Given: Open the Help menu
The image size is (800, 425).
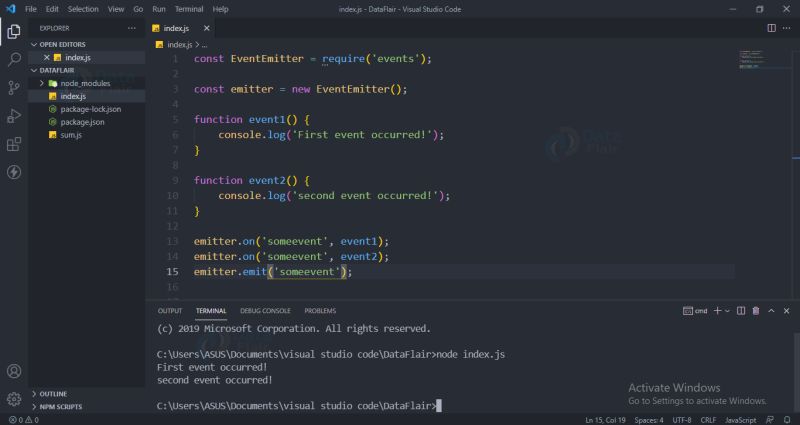Looking at the screenshot, I should tap(220, 9).
